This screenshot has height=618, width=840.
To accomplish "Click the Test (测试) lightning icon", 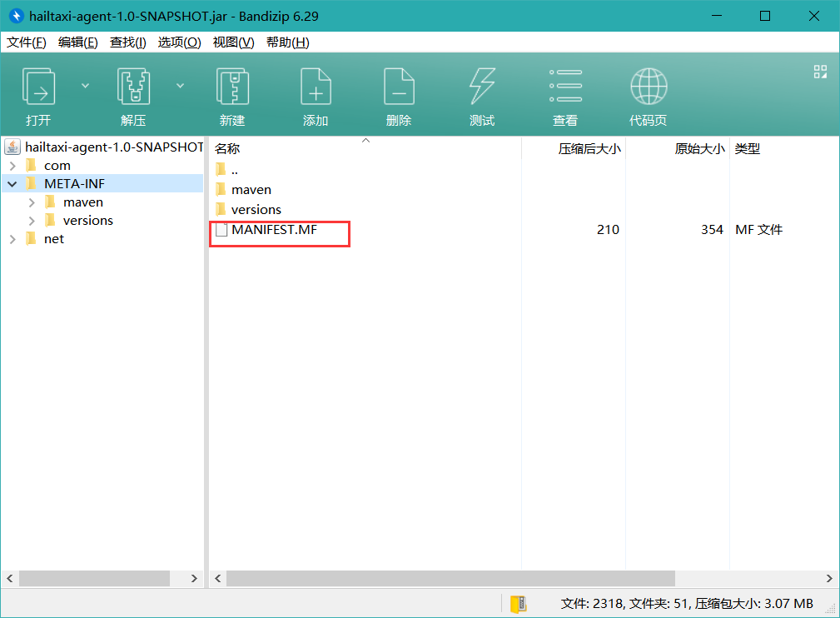I will [x=482, y=87].
